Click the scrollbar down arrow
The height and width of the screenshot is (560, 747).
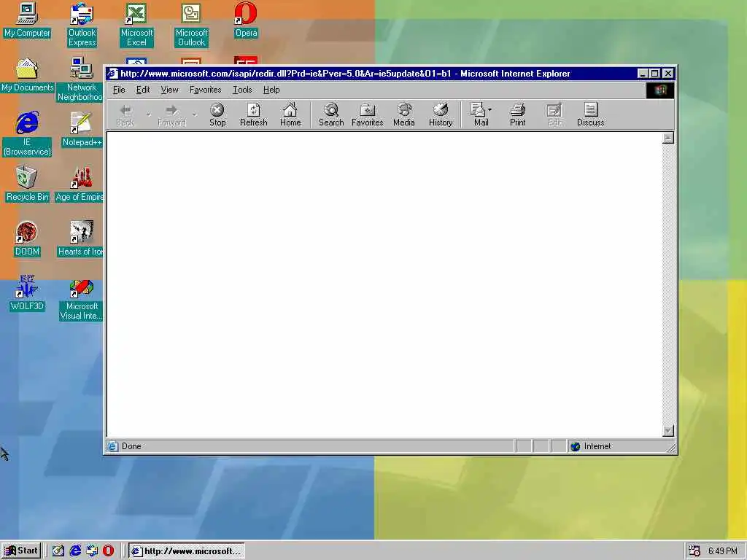pyautogui.click(x=668, y=430)
